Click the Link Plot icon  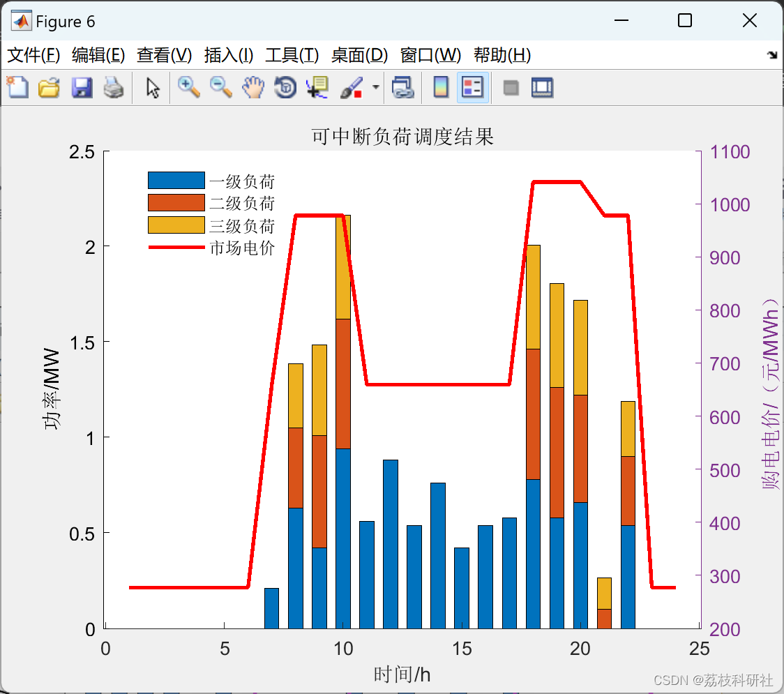click(402, 87)
